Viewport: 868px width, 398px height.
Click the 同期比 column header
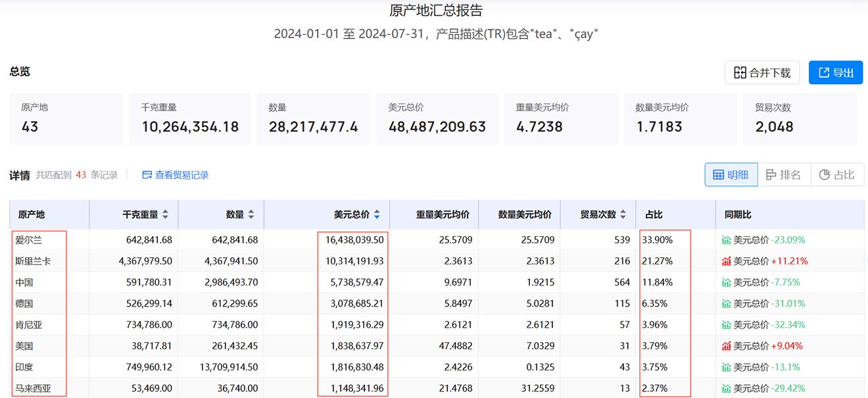coord(790,214)
